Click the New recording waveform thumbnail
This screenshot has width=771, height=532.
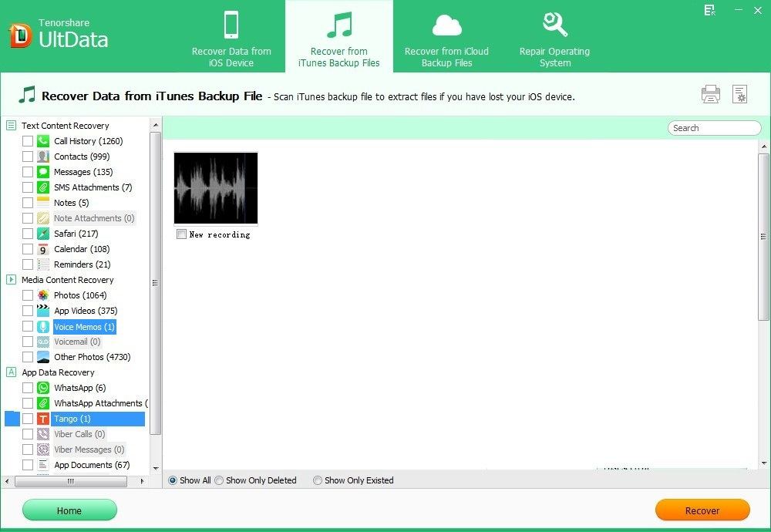point(215,187)
